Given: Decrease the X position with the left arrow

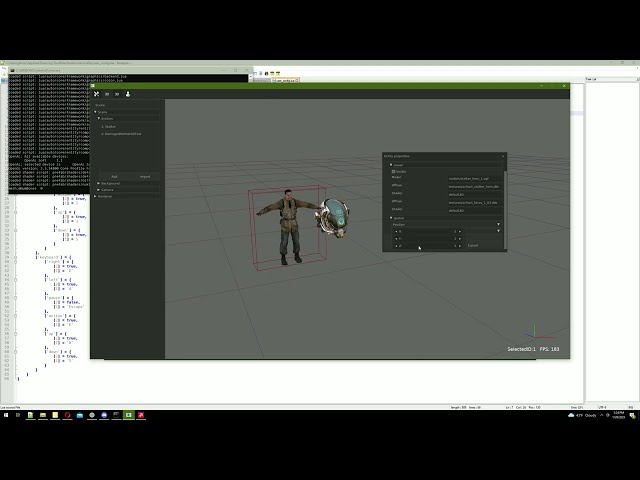Looking at the screenshot, I should click(x=396, y=231).
